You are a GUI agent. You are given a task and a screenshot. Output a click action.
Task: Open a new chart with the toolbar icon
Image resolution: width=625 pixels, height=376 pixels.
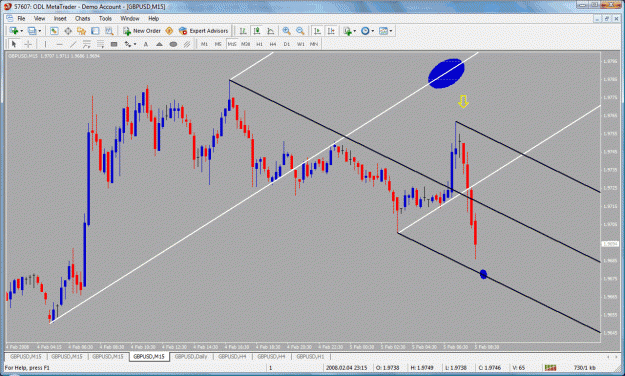tap(14, 31)
